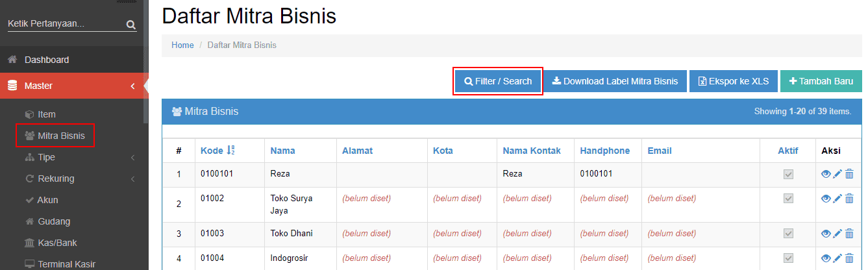Expand the Rekuring submenu
Screen dimensions: 868x270
pos(132,179)
